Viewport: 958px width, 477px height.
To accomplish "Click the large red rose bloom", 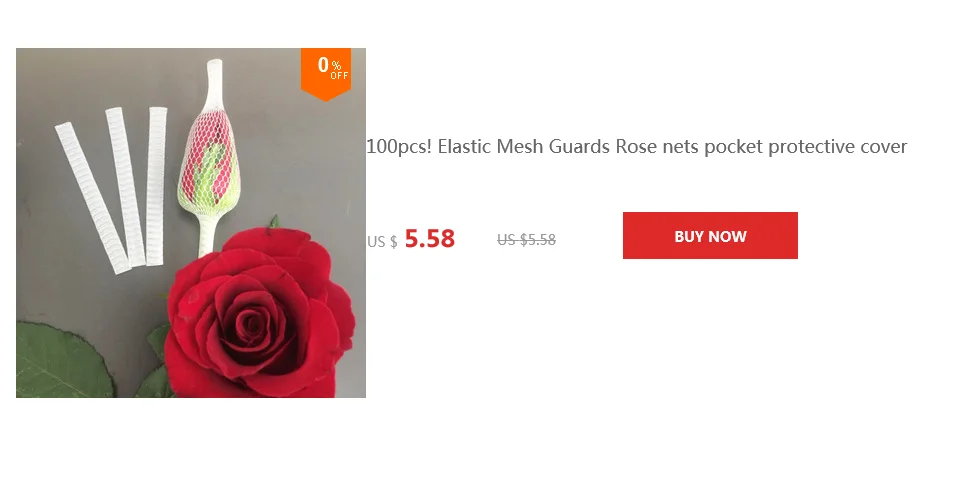I will tap(260, 315).
